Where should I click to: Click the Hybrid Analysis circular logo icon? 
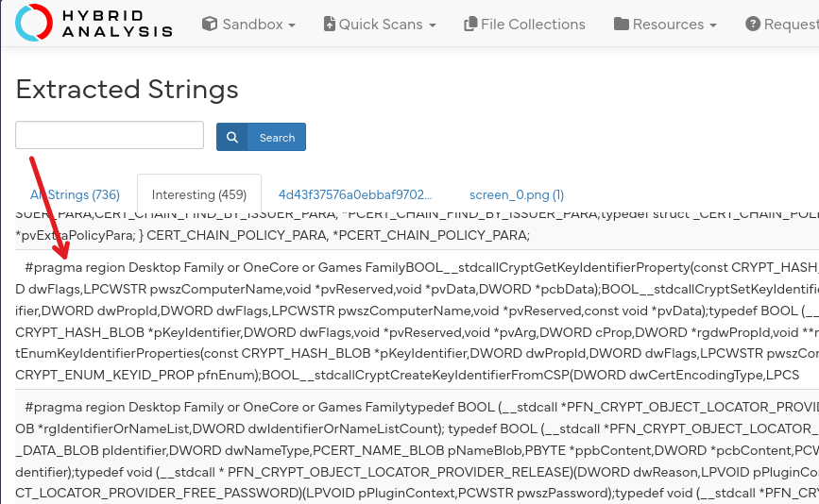point(34,24)
